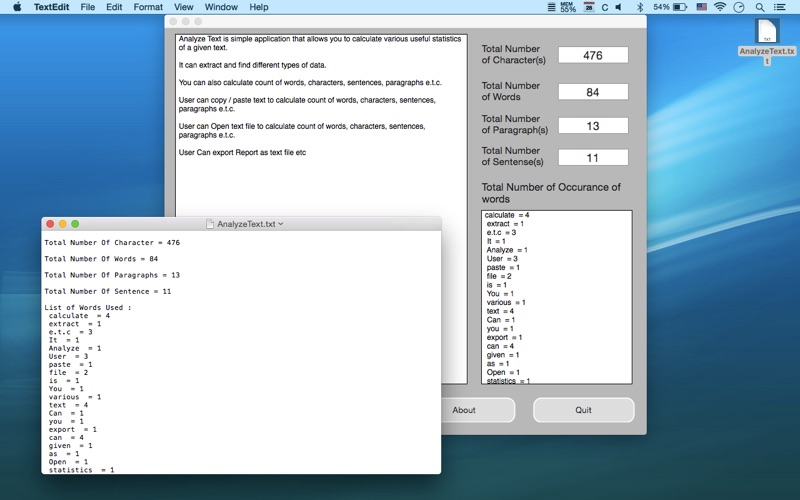
Task: Open Spotlight search magnifier icon
Action: pyautogui.click(x=760, y=7)
